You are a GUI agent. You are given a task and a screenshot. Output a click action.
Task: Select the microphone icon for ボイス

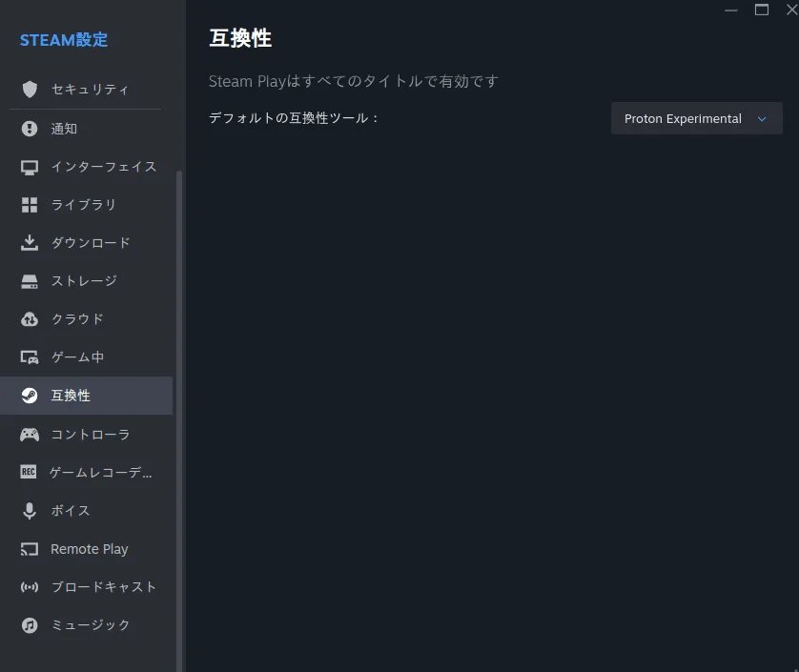tap(30, 511)
